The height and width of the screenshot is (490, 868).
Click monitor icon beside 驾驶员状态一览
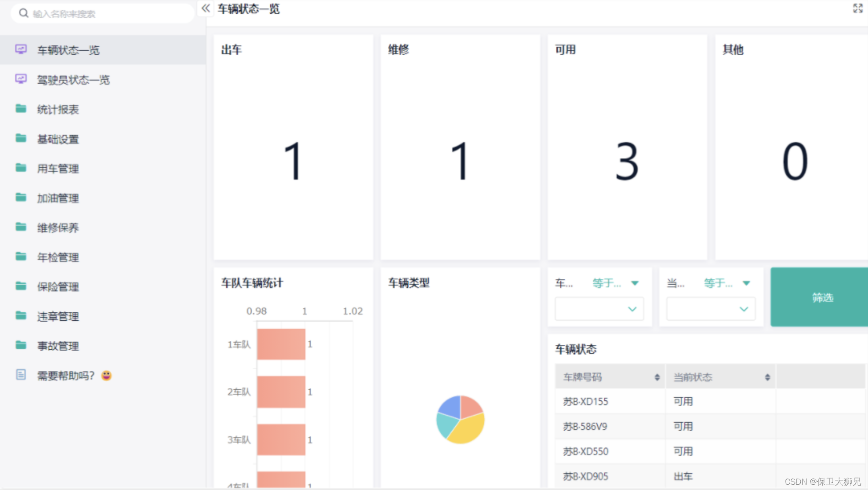tap(21, 79)
